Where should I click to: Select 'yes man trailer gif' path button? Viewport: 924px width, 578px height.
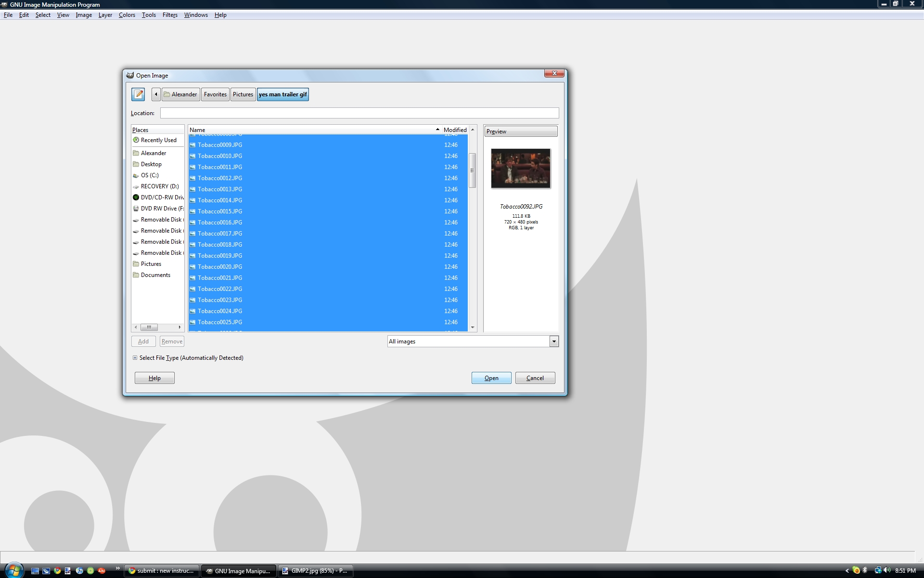coord(283,94)
